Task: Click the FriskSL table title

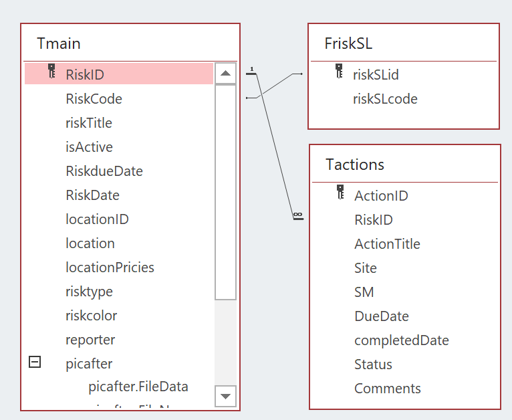Action: pos(348,43)
